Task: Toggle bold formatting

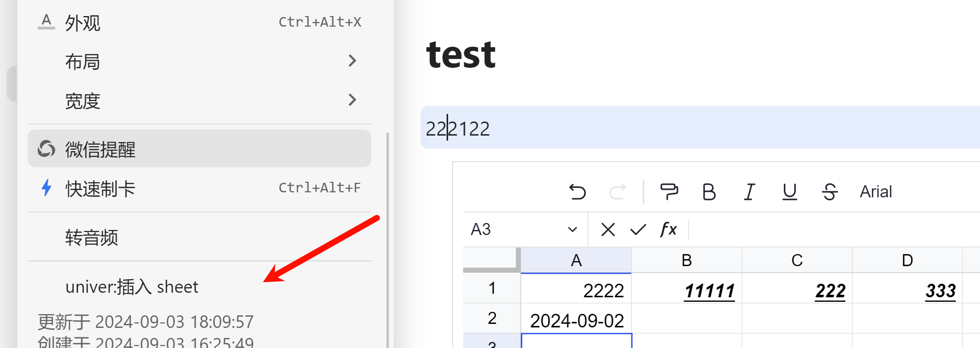Action: point(709,192)
